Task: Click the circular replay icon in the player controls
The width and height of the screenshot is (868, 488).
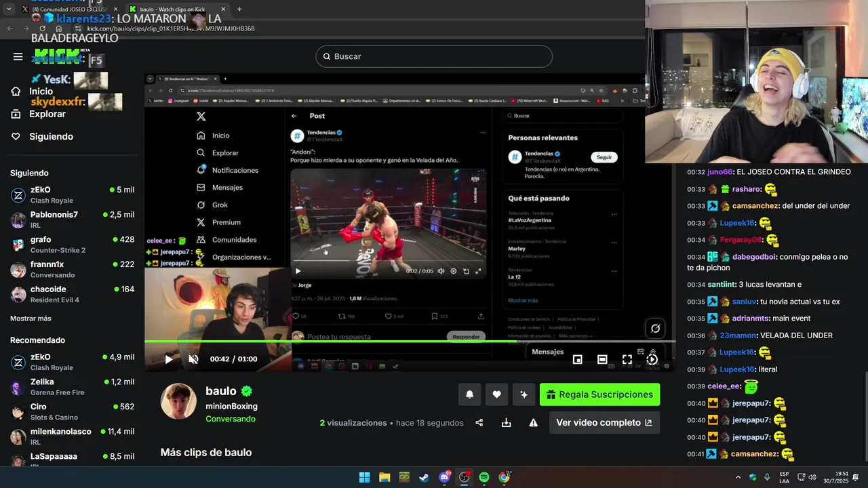Action: 652,359
